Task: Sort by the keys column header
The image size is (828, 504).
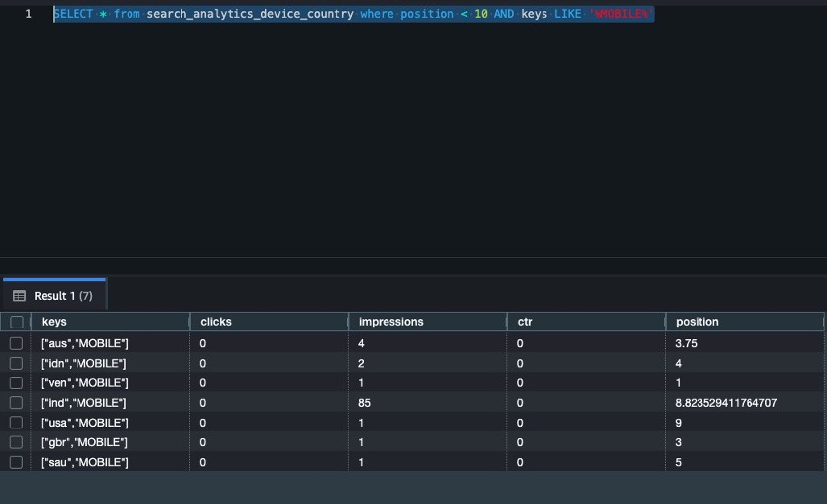Action: (x=55, y=322)
